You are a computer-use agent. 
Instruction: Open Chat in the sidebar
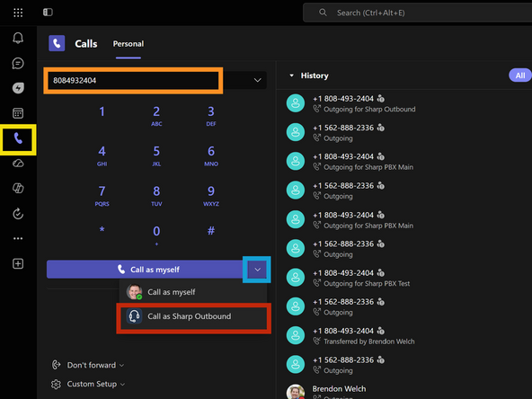click(18, 63)
